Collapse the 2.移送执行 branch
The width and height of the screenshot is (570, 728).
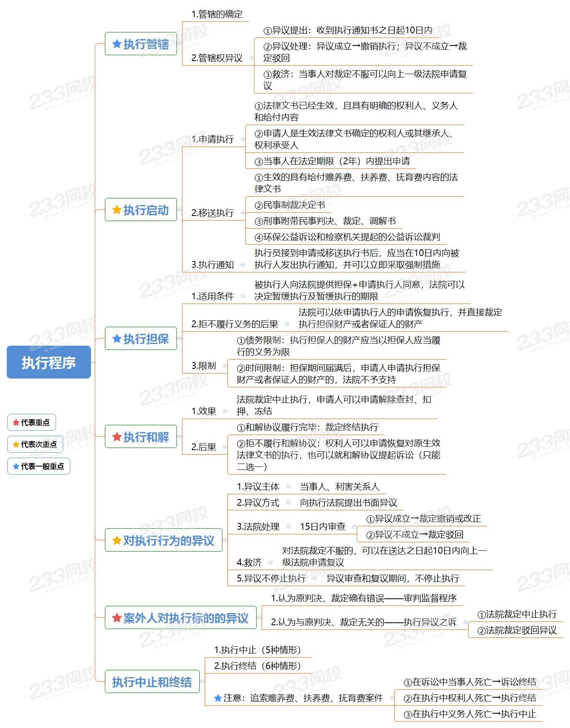click(243, 213)
